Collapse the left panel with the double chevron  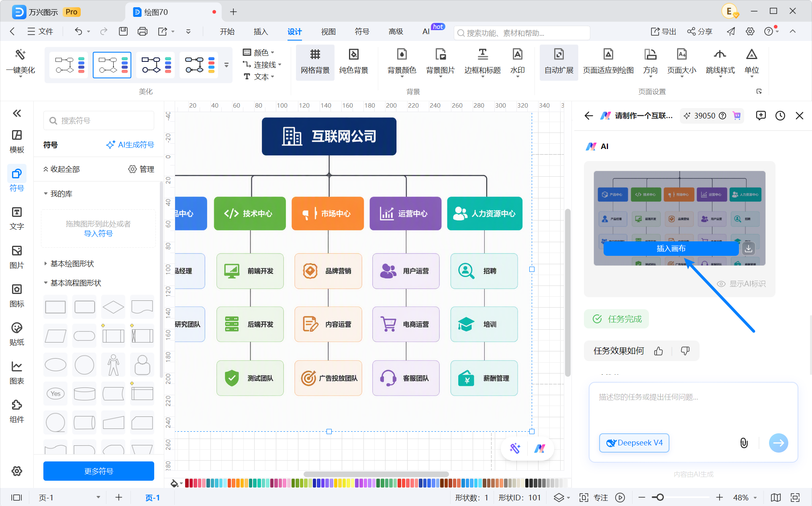tap(17, 113)
